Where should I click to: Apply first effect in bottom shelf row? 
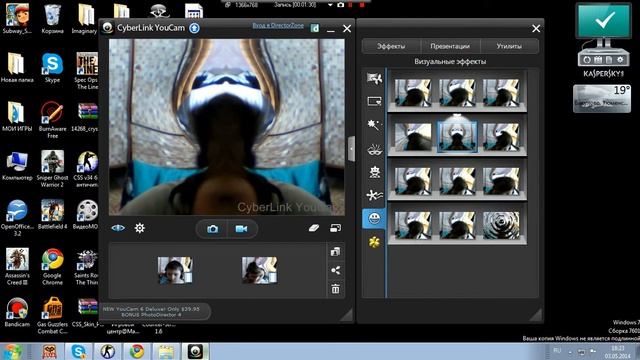pos(413,225)
